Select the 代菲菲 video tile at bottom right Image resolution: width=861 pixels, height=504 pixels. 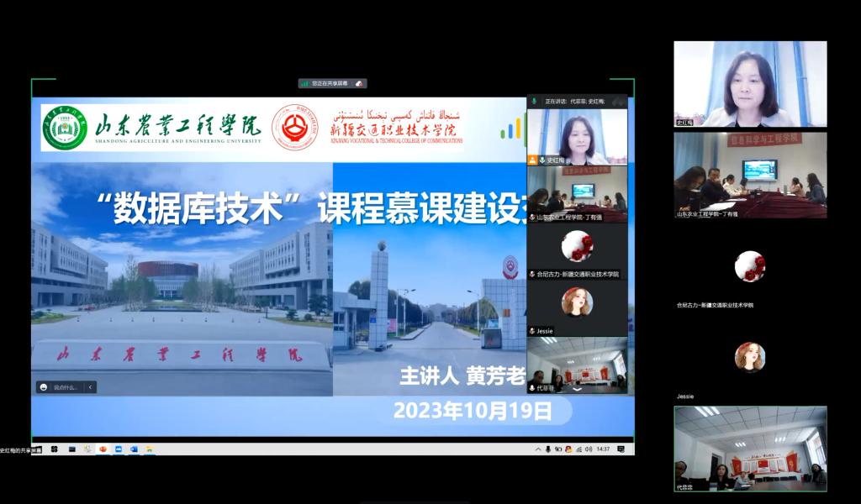(749, 449)
